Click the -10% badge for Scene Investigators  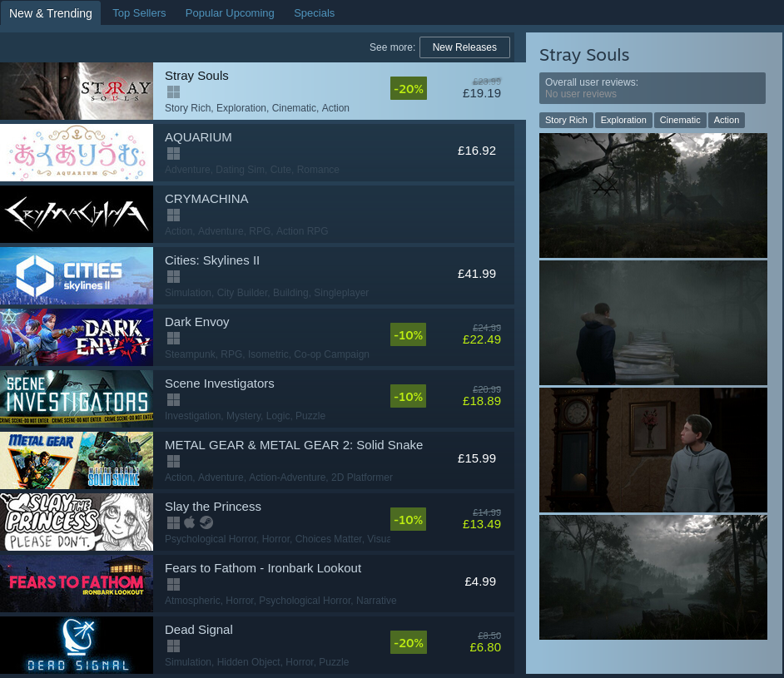point(409,396)
